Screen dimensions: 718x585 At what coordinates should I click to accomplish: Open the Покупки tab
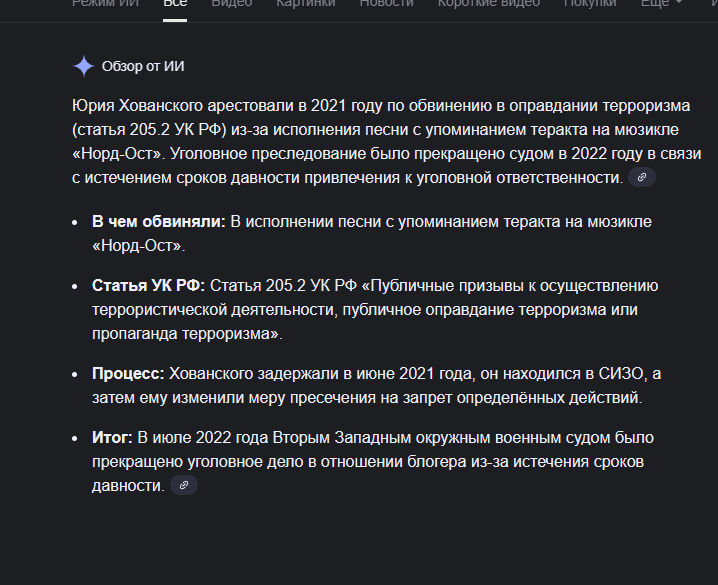590,4
